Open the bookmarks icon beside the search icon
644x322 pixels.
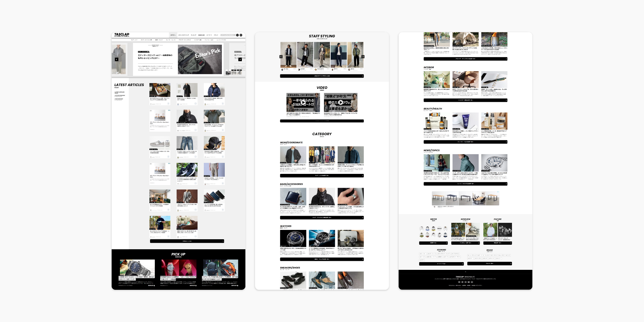(241, 35)
